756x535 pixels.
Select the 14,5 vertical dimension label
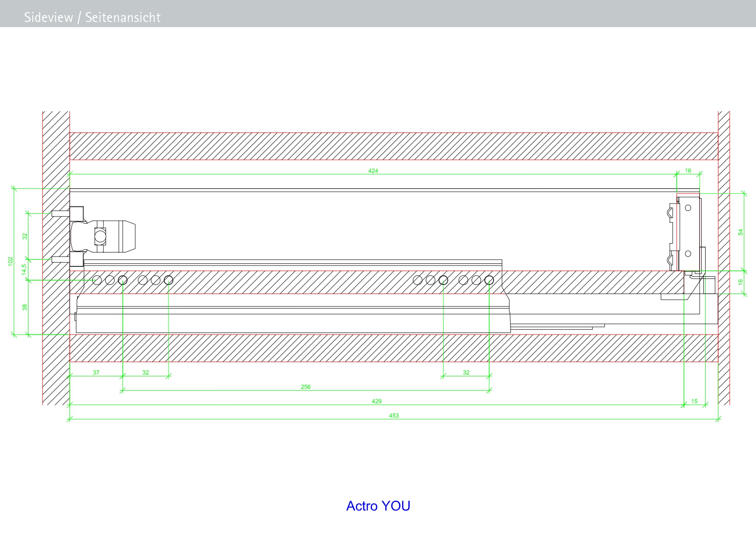[24, 269]
